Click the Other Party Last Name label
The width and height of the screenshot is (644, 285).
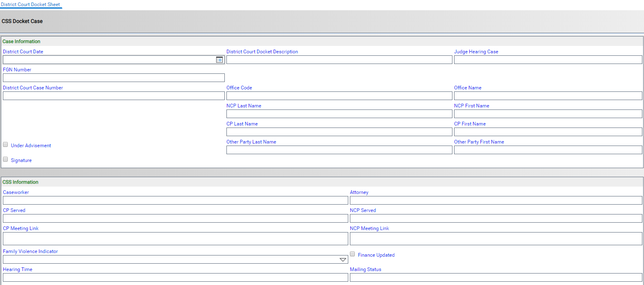point(251,142)
